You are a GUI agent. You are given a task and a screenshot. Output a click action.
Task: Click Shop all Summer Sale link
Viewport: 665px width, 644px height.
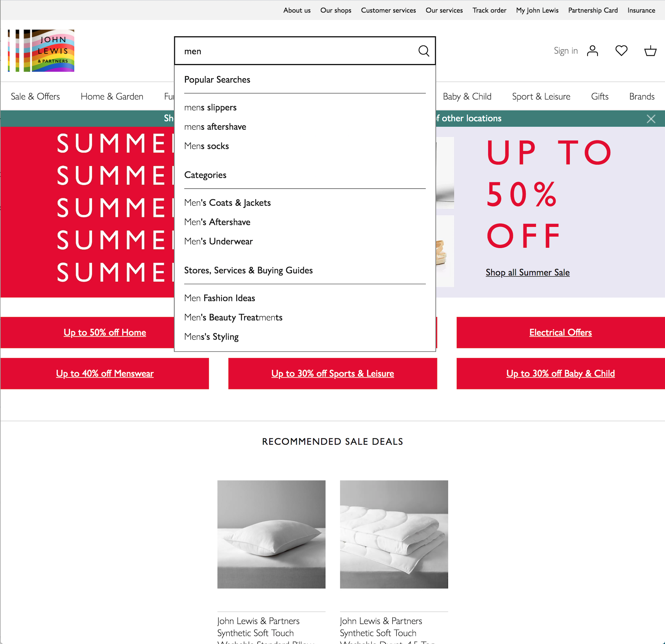[x=527, y=272]
